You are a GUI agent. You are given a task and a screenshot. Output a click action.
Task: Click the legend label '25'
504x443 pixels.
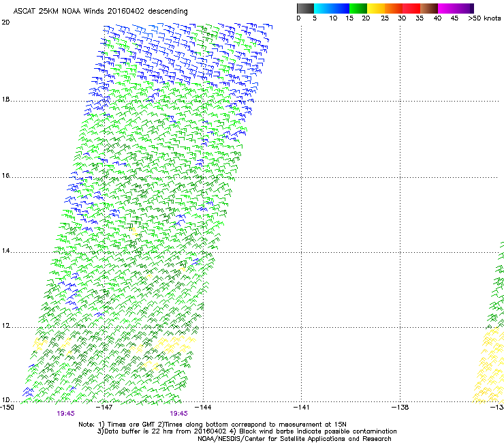tap(384, 18)
